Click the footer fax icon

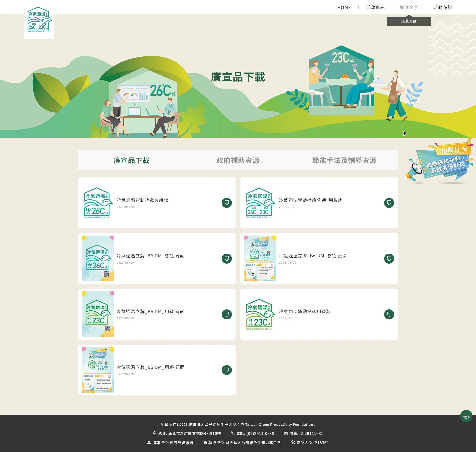click(x=286, y=433)
